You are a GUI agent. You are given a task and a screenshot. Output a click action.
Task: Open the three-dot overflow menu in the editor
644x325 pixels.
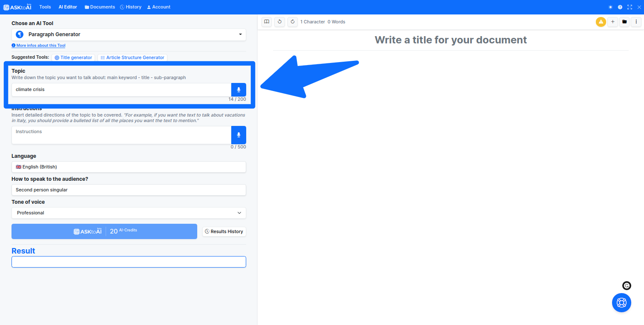[636, 22]
